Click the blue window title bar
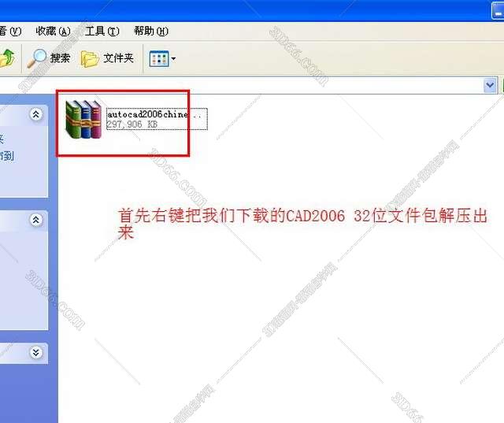This screenshot has width=504, height=423. point(236,9)
